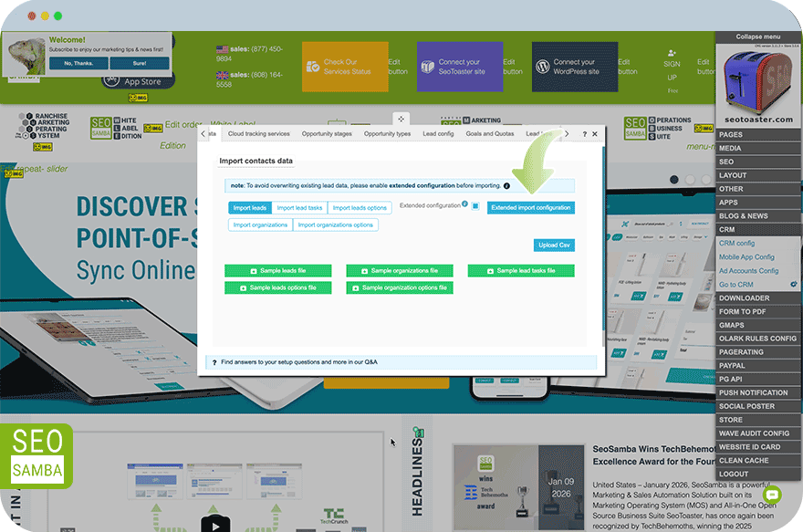Click Collapse menu in the sidebar
This screenshot has height=532, width=803.
(x=758, y=37)
